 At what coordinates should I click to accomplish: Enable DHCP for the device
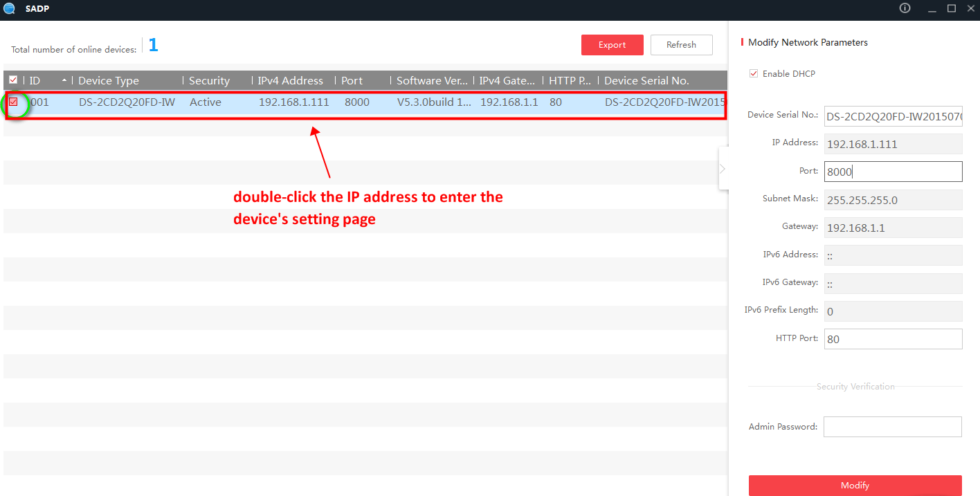754,73
